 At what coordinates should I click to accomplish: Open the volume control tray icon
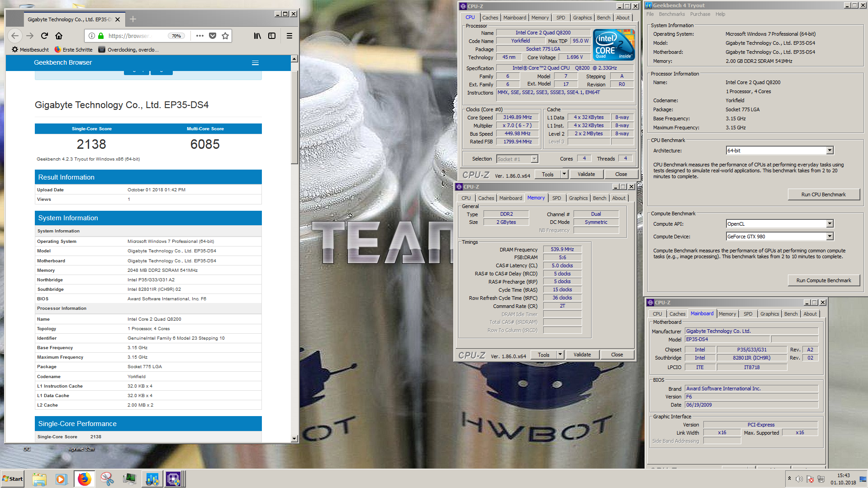(x=799, y=479)
